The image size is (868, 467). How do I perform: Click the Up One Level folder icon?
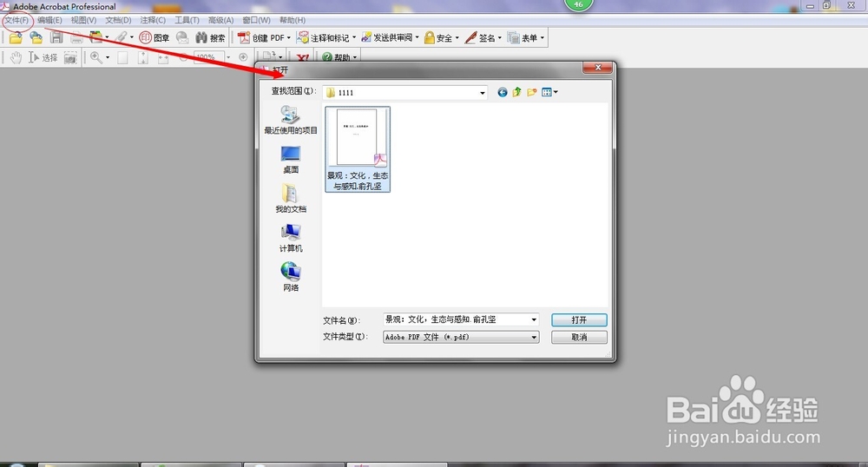(x=517, y=92)
